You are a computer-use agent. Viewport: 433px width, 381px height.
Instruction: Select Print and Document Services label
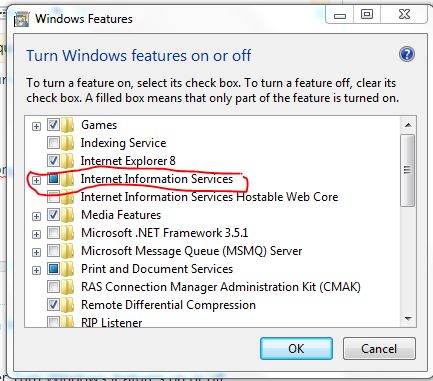pyautogui.click(x=157, y=269)
